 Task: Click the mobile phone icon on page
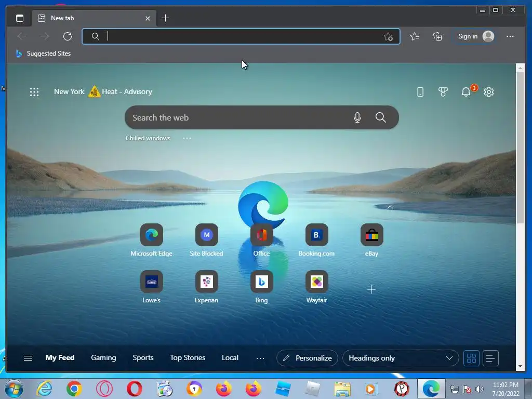pyautogui.click(x=420, y=92)
